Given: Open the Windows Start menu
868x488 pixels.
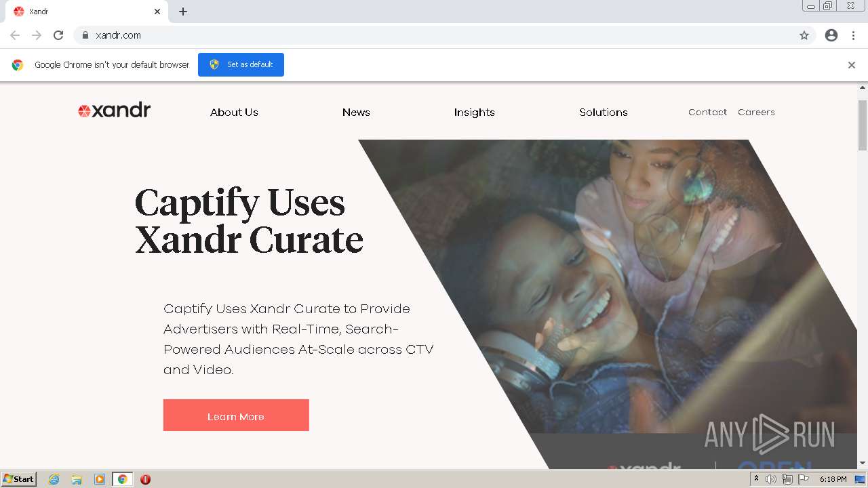Looking at the screenshot, I should 19,479.
